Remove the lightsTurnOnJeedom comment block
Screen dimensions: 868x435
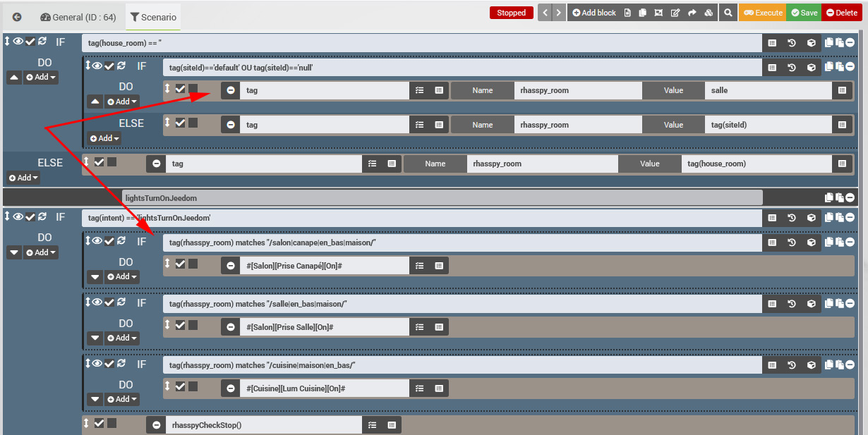point(850,198)
